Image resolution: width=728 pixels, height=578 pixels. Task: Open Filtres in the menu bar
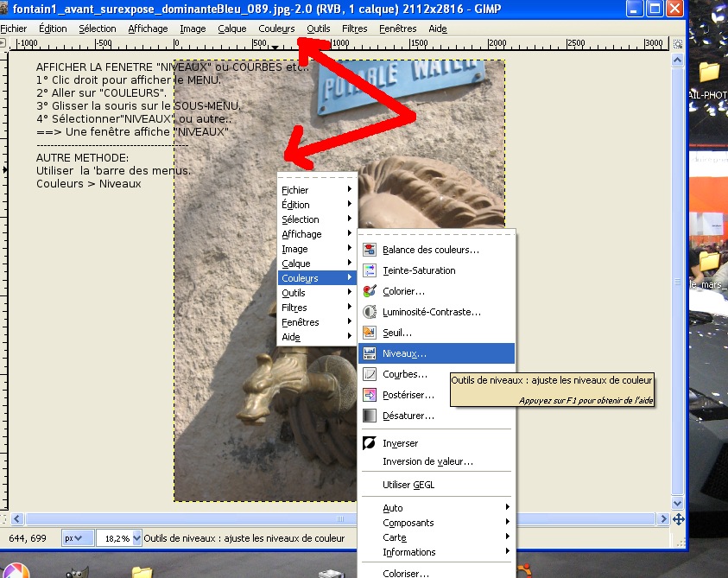(355, 29)
